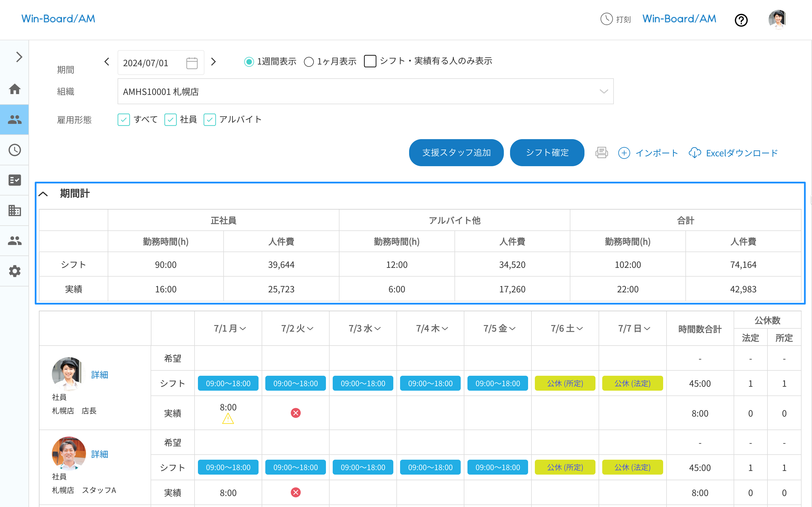Image resolution: width=812 pixels, height=507 pixels.
Task: Click the シフト確定 button
Action: click(x=547, y=153)
